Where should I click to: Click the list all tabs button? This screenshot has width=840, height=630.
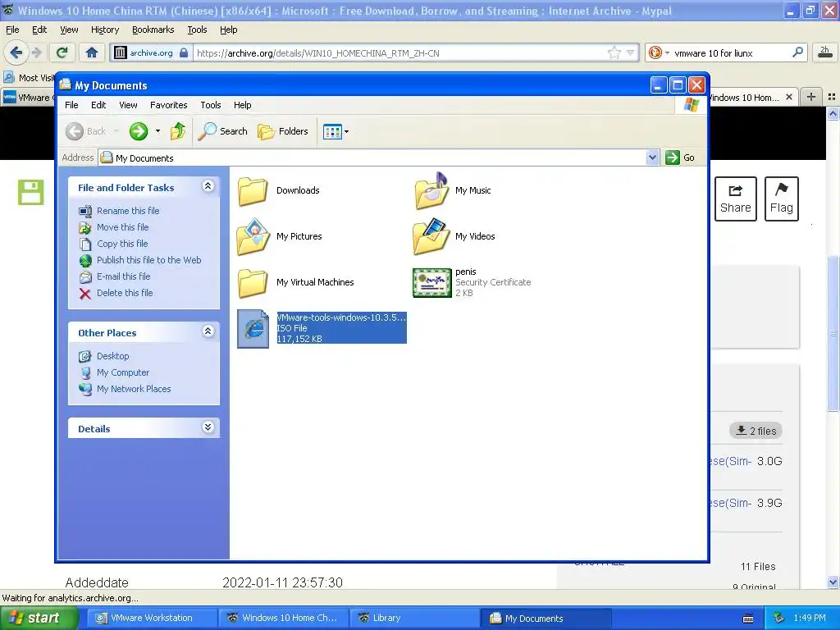click(x=832, y=97)
